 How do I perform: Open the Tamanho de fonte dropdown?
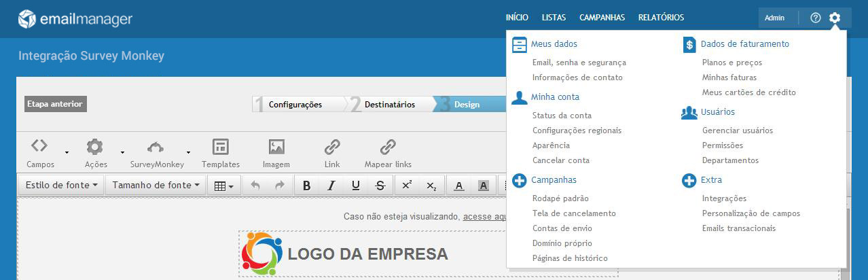click(x=156, y=185)
